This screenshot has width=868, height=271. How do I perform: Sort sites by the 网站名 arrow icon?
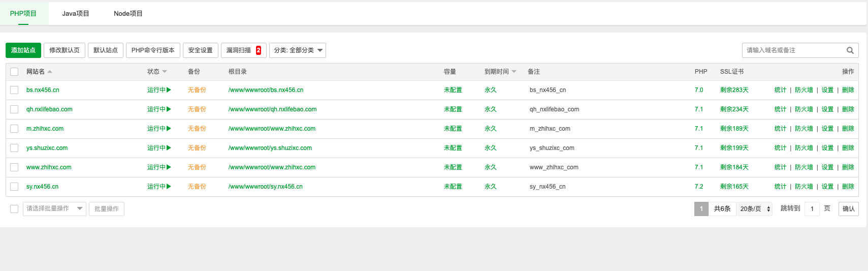[x=50, y=72]
